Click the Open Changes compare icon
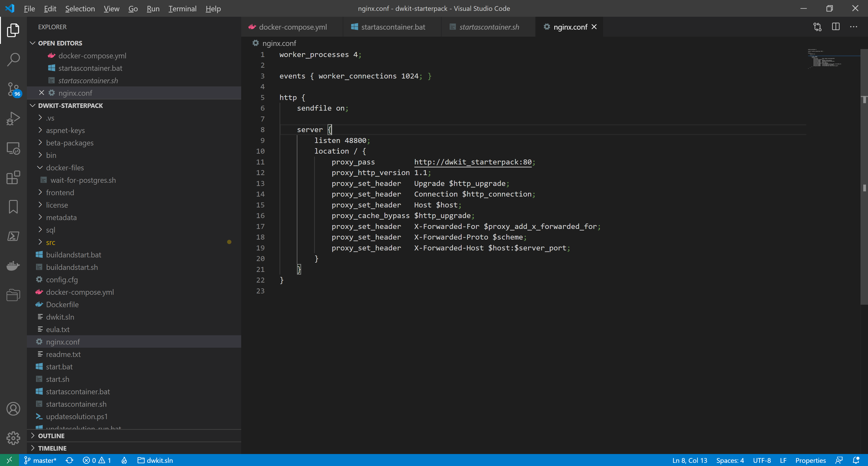This screenshot has width=868, height=466. pyautogui.click(x=817, y=27)
